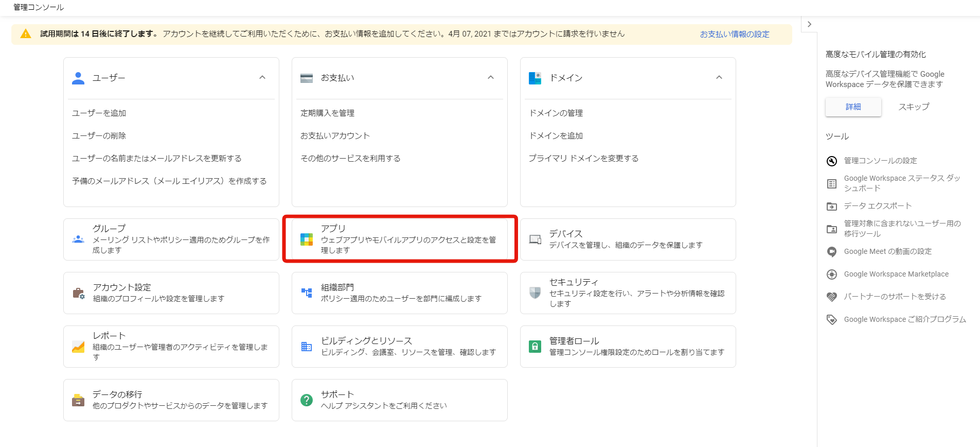Open the デバイス card title

coord(566,234)
